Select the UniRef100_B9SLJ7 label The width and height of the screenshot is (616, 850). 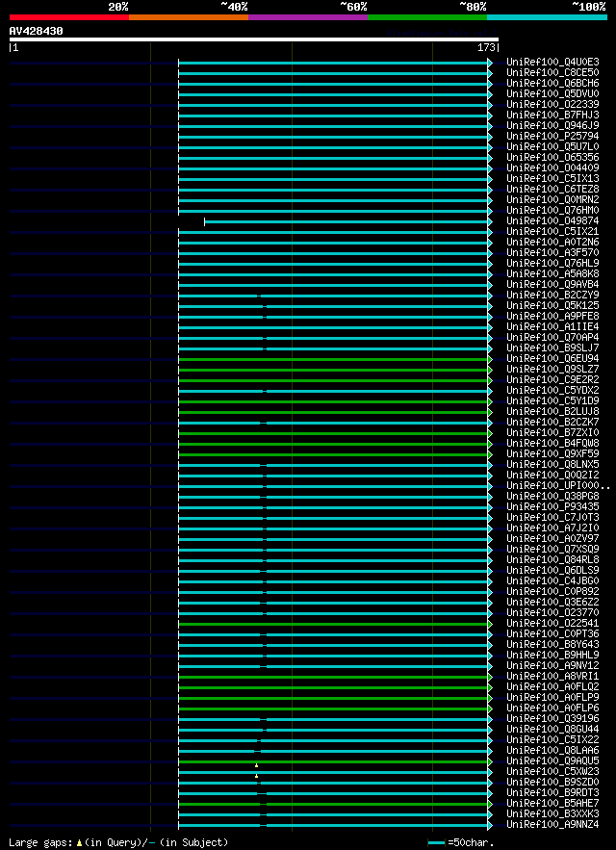point(552,348)
